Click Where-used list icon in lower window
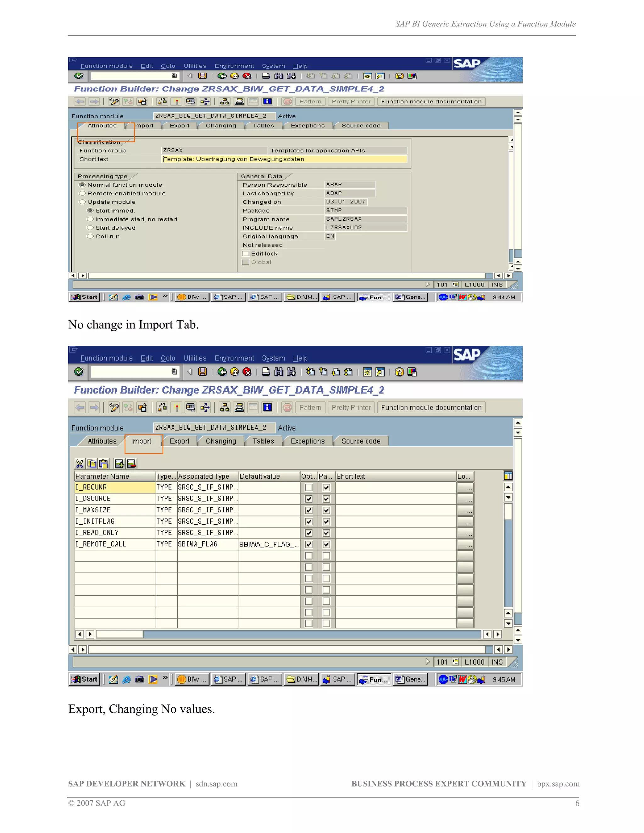644x833 pixels. coord(205,407)
